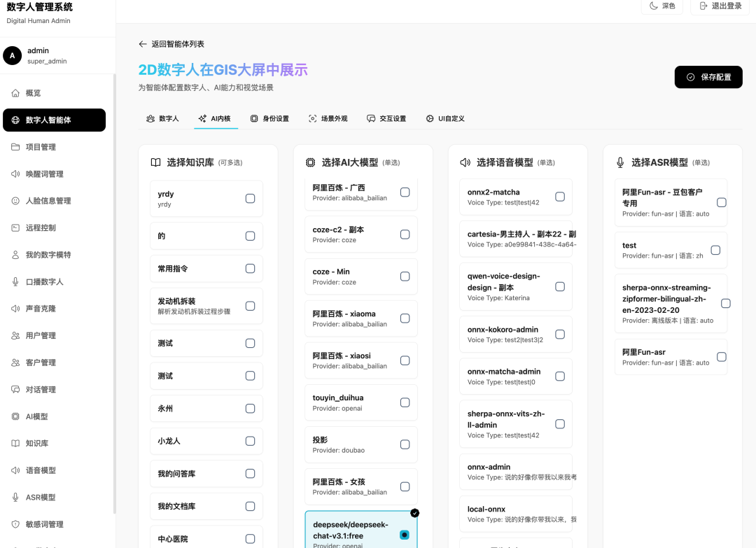Click the 'onnx-admin' voice model card
The width and height of the screenshot is (756, 548).
(516, 472)
